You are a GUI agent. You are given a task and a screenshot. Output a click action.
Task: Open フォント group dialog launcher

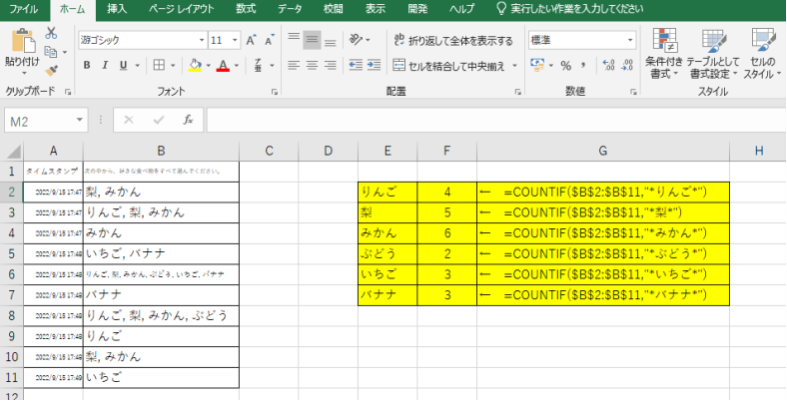point(275,92)
